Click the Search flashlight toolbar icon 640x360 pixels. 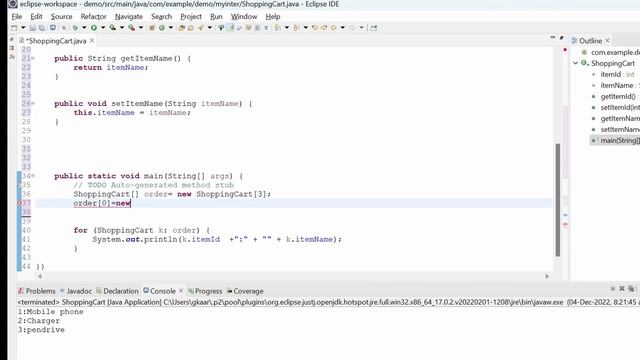coord(201,28)
